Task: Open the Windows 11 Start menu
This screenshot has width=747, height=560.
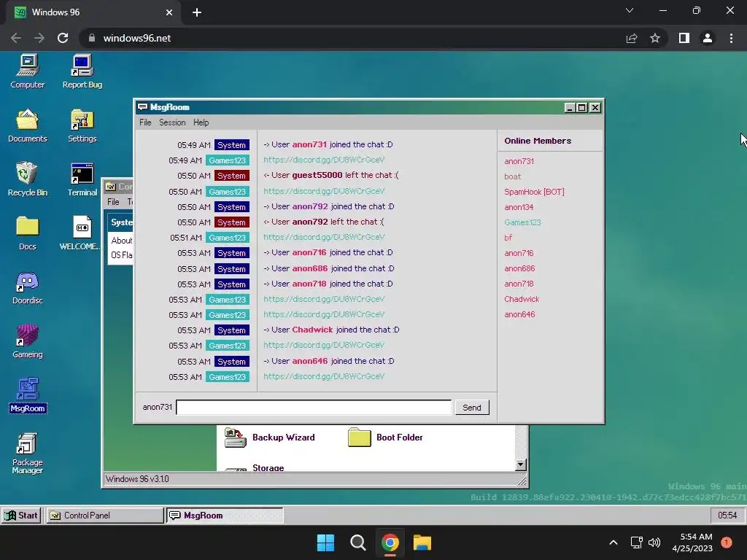Action: [326, 542]
